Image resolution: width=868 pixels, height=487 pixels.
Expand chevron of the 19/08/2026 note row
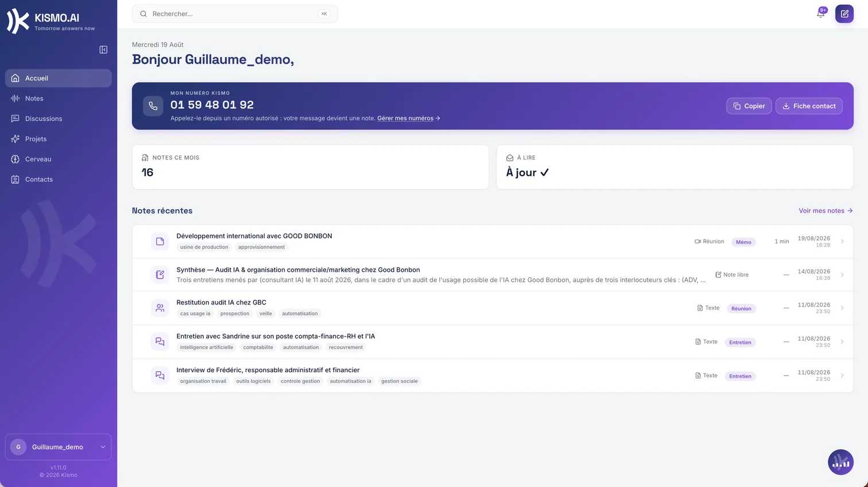click(842, 242)
